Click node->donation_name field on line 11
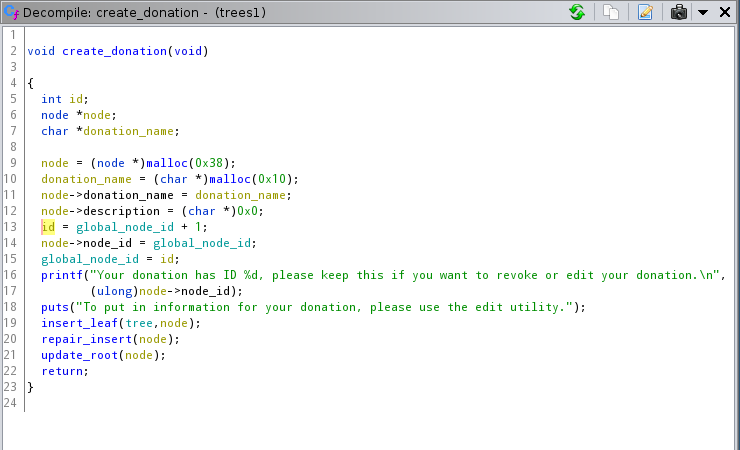 click(x=128, y=195)
